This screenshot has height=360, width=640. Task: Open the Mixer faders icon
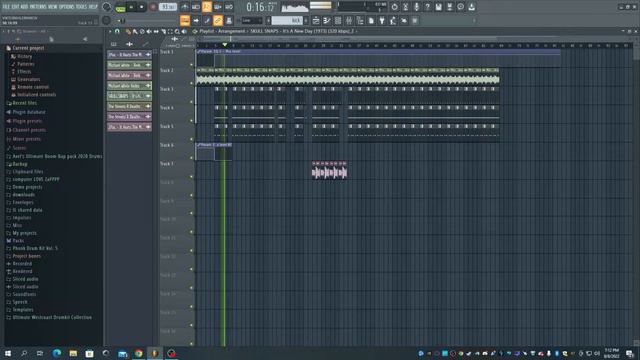[x=349, y=20]
